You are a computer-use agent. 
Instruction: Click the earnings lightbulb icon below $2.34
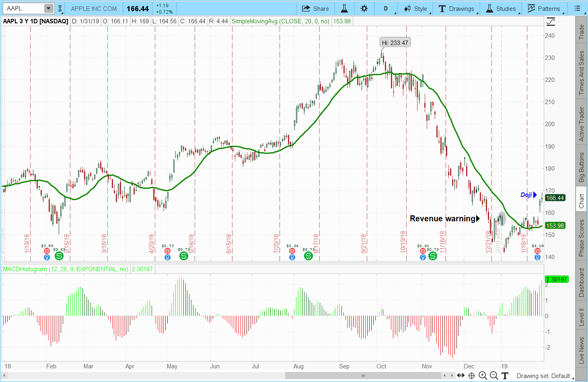292,257
